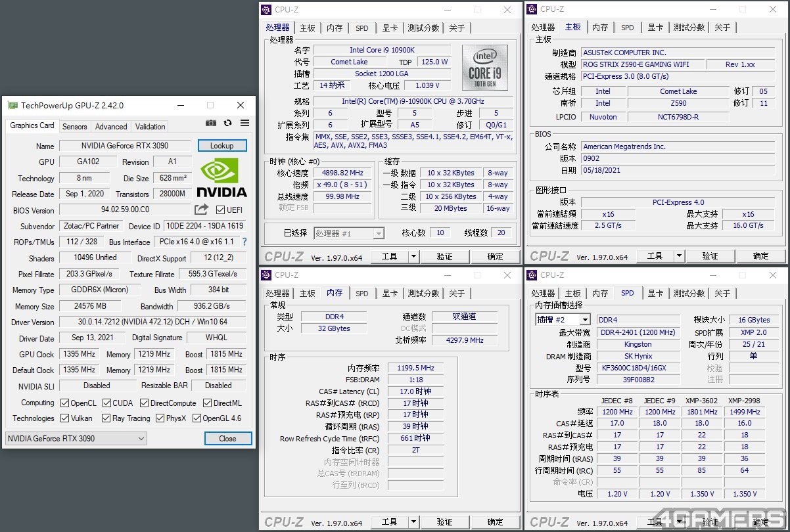Open 关于 tab in CPU-Z SPD window
Image resolution: width=790 pixels, height=532 pixels.
pos(722,294)
